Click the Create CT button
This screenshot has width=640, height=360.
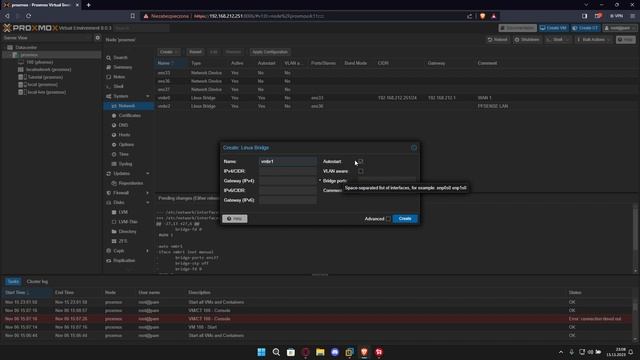(585, 28)
